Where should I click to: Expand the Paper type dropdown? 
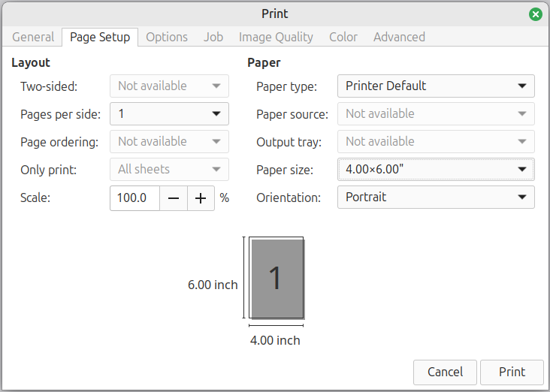pyautogui.click(x=436, y=86)
